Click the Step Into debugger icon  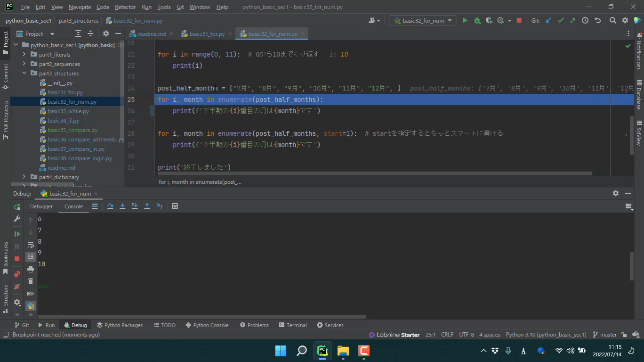(x=122, y=206)
